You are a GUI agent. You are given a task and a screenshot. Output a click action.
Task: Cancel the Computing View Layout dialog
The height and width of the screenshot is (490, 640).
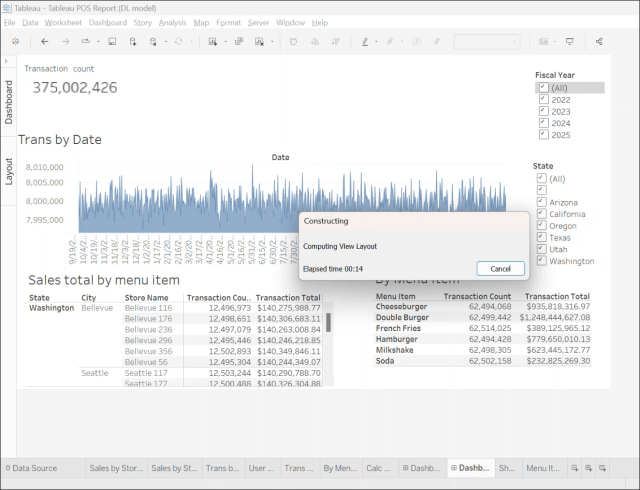point(500,269)
